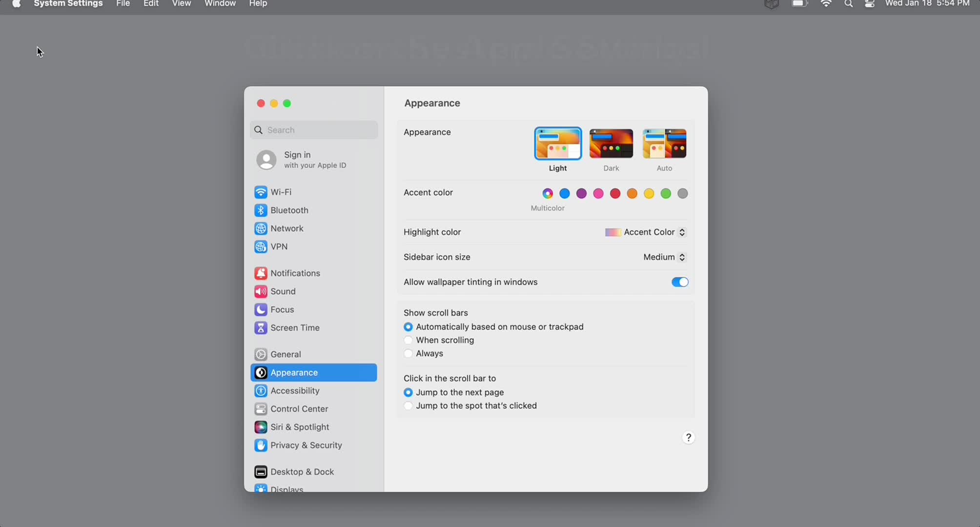Select Always show scroll bars option
The height and width of the screenshot is (527, 980).
pyautogui.click(x=408, y=354)
